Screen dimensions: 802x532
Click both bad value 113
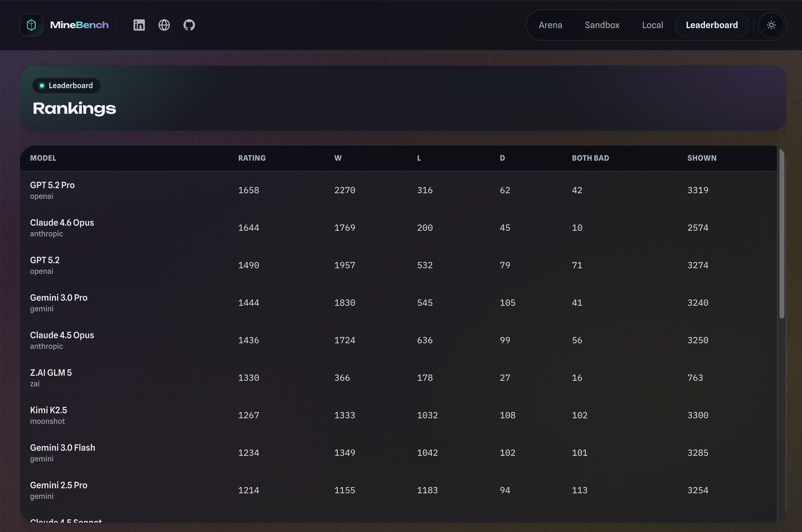coord(580,490)
